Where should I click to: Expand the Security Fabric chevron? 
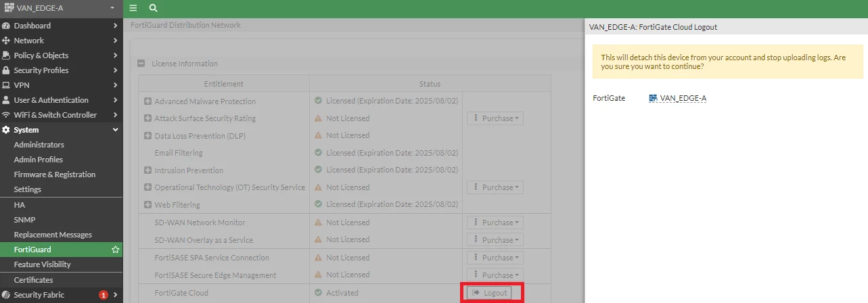[x=116, y=295]
